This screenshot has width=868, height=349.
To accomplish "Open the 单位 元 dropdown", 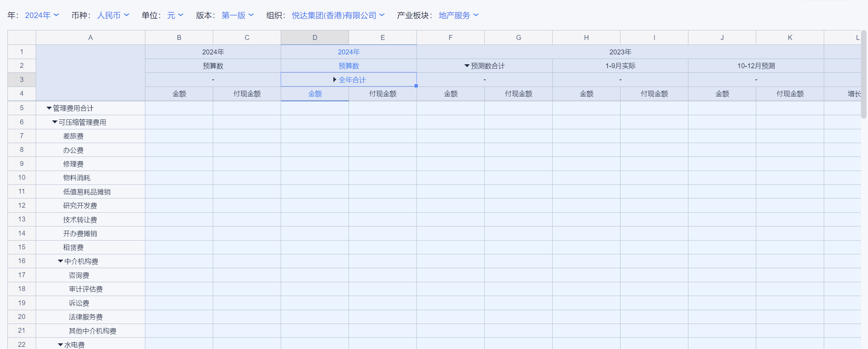I will (x=175, y=15).
